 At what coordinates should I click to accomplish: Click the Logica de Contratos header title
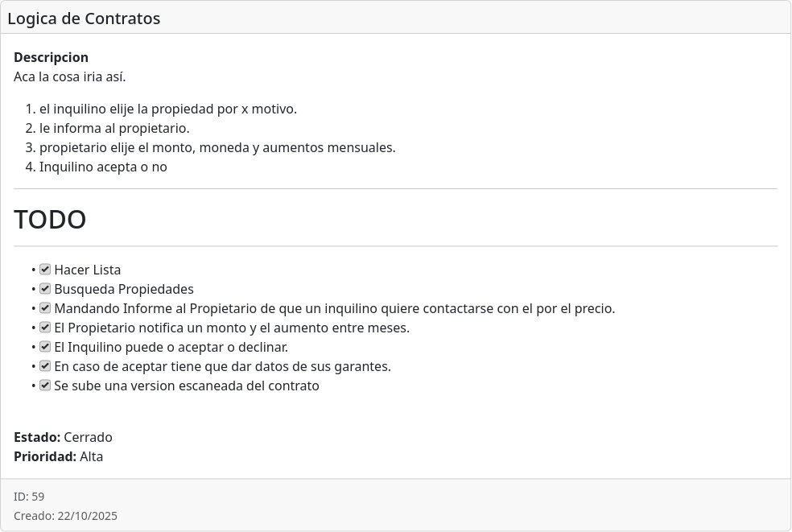click(84, 19)
